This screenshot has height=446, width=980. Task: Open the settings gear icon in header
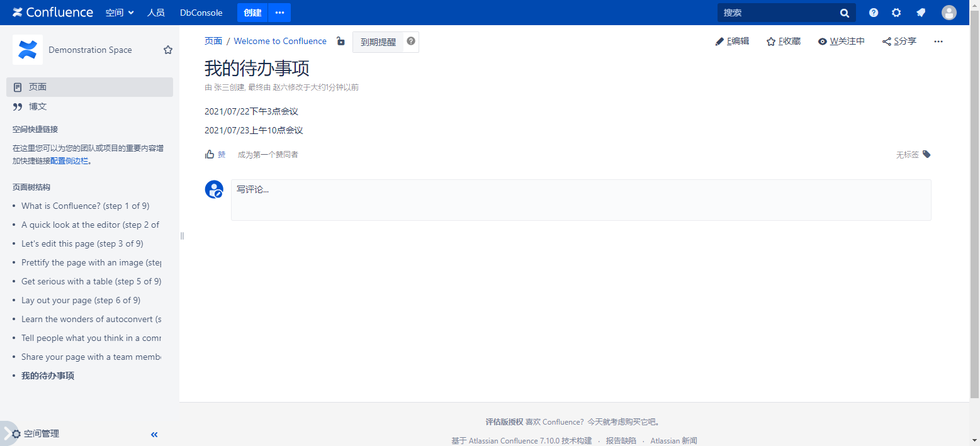tap(896, 13)
